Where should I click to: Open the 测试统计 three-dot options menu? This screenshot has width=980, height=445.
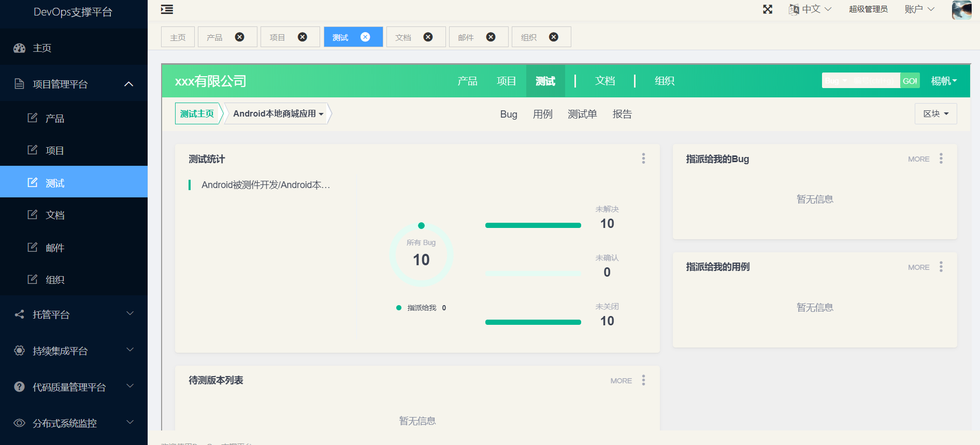643,159
